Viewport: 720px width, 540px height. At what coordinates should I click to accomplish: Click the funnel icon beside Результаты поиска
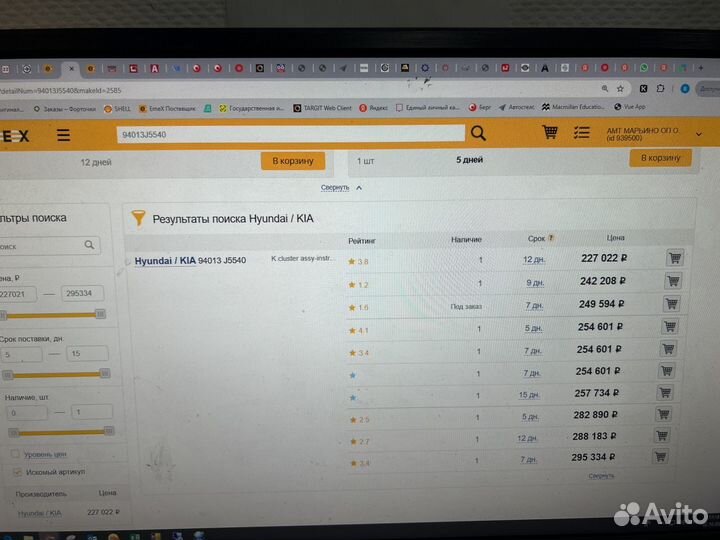[x=138, y=218]
